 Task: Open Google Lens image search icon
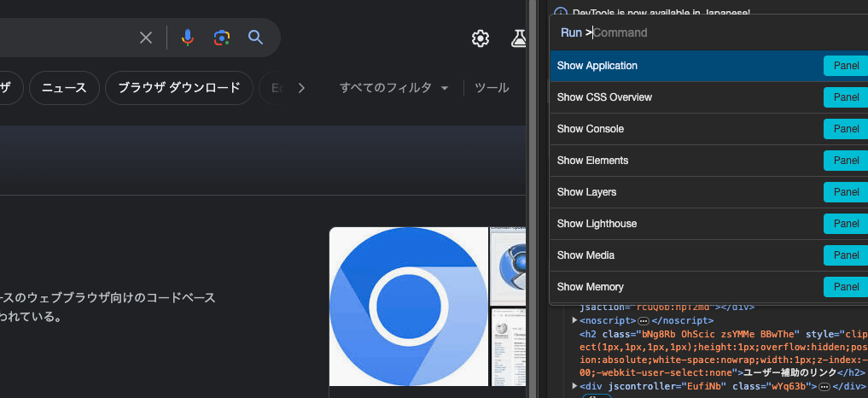point(221,38)
